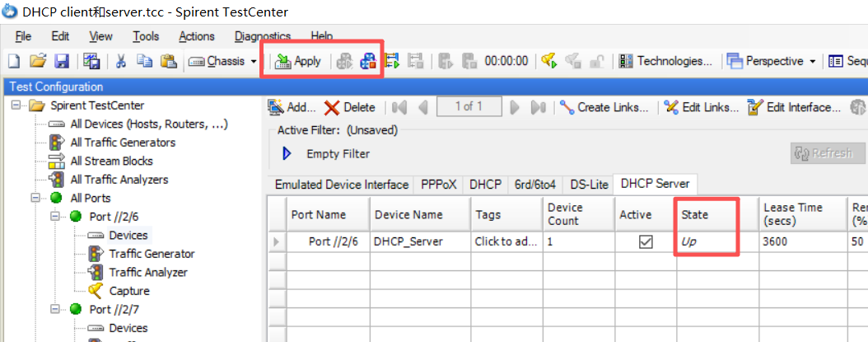This screenshot has width=868, height=342.
Task: Expand the Empty Filter triangle
Action: (x=287, y=153)
